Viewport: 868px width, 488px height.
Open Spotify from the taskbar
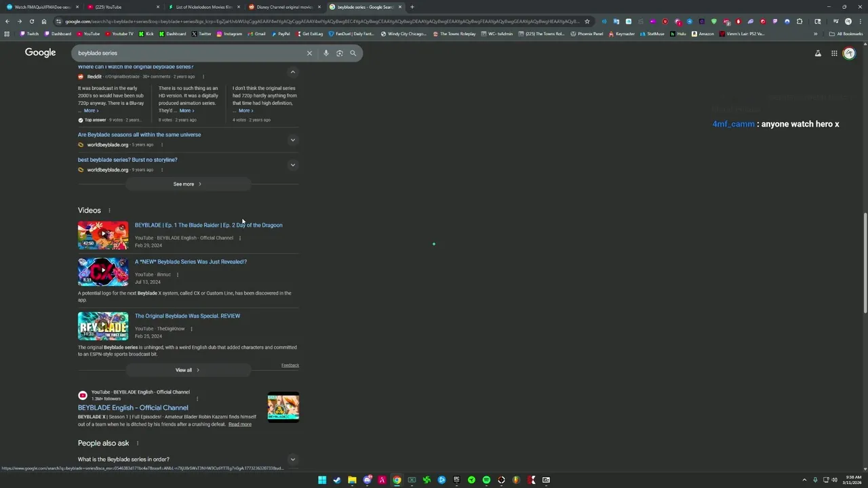[486, 480]
